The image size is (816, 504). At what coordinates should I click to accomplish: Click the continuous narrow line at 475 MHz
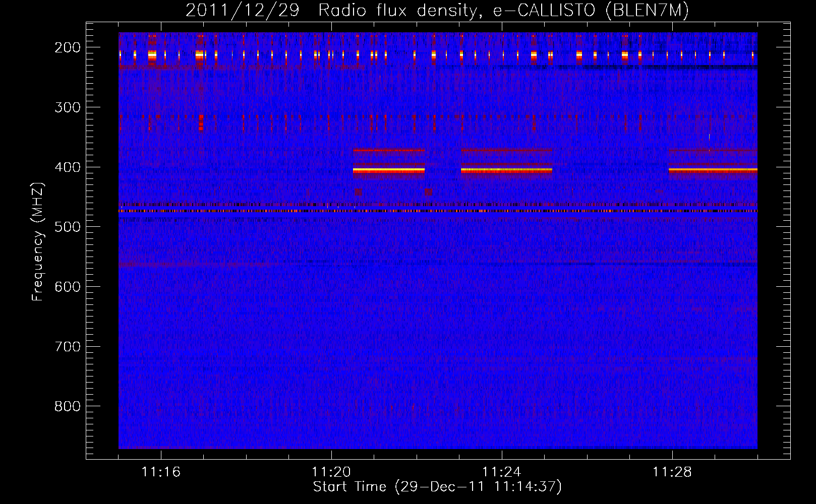(438, 211)
